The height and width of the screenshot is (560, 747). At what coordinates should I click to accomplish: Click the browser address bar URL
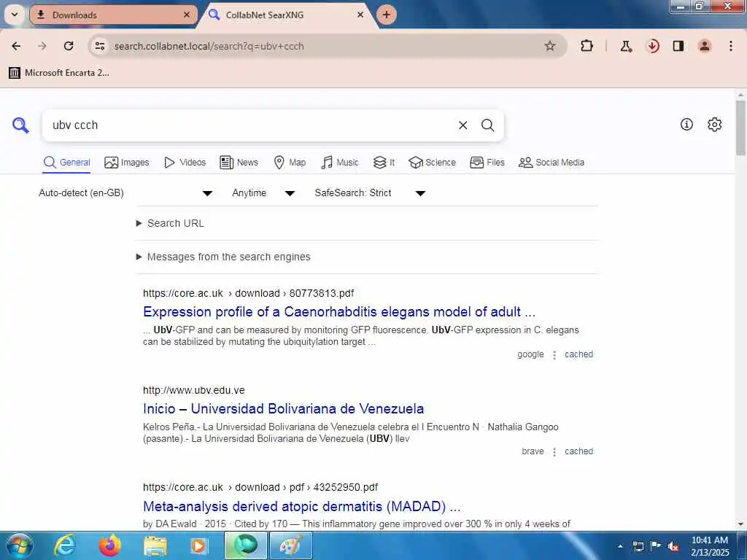click(x=209, y=46)
